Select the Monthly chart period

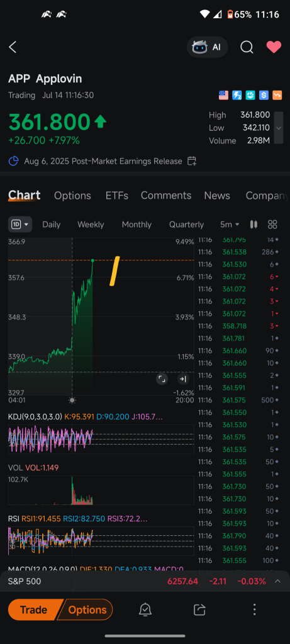(137, 225)
